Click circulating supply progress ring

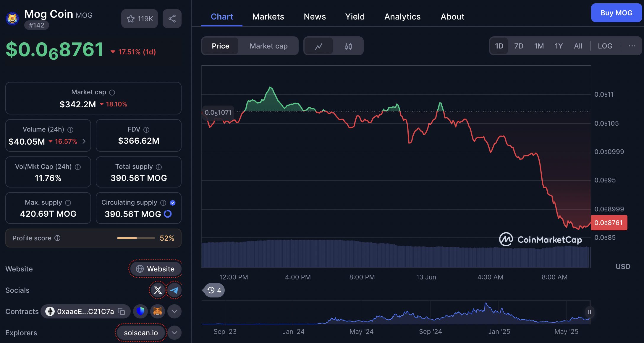click(168, 214)
